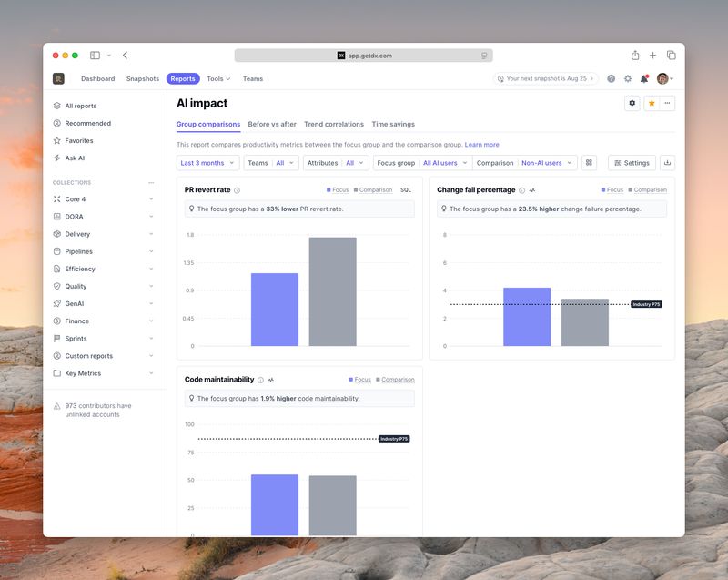The height and width of the screenshot is (580, 728).
Task: Open Safari share icon in toolbar
Action: pyautogui.click(x=635, y=56)
